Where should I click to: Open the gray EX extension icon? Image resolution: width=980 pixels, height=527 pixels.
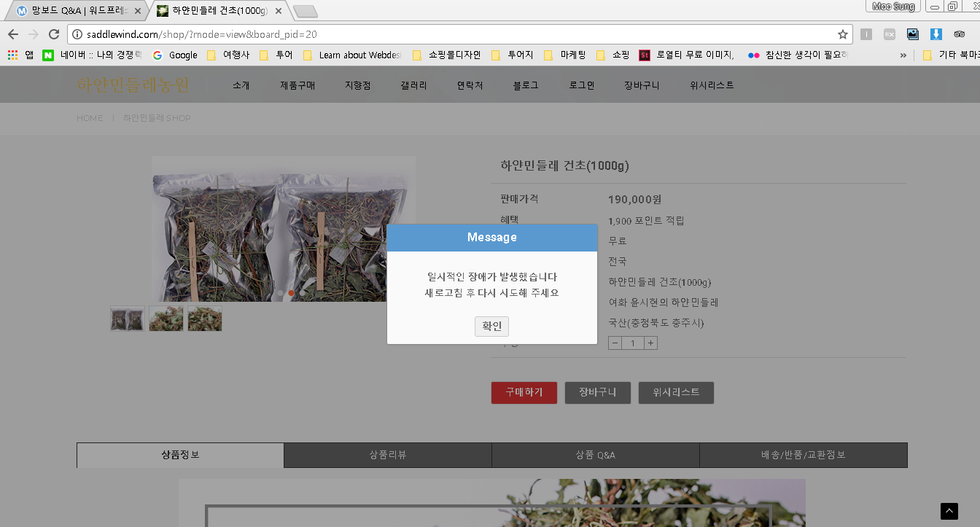[890, 34]
